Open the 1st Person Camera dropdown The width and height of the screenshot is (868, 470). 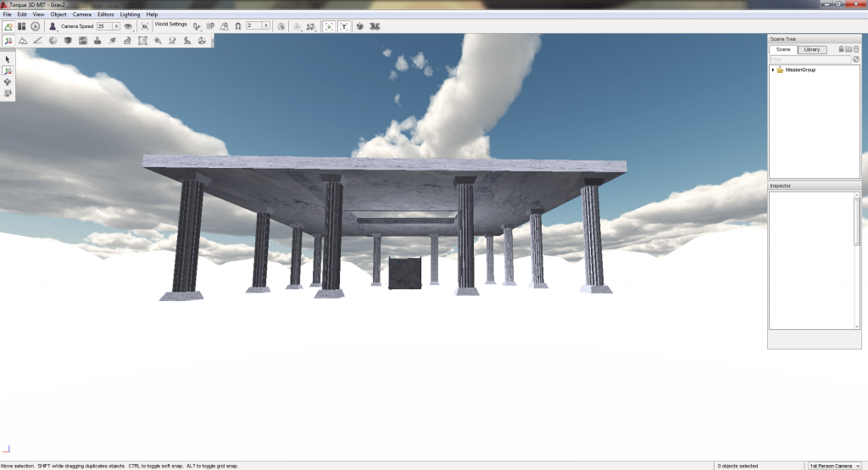834,466
